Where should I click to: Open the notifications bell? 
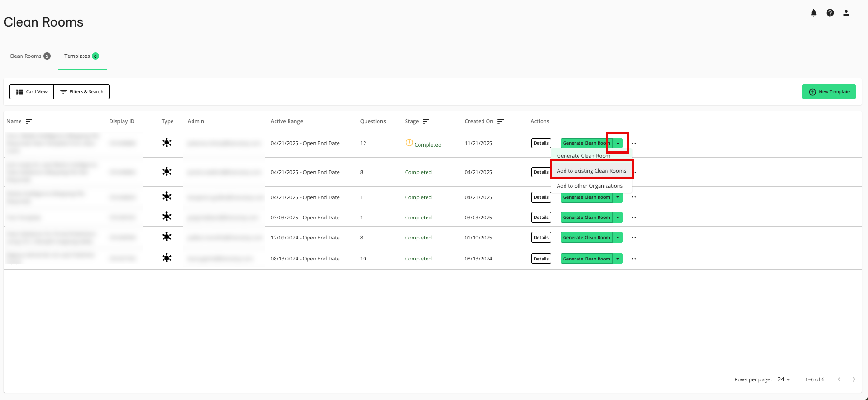click(813, 13)
